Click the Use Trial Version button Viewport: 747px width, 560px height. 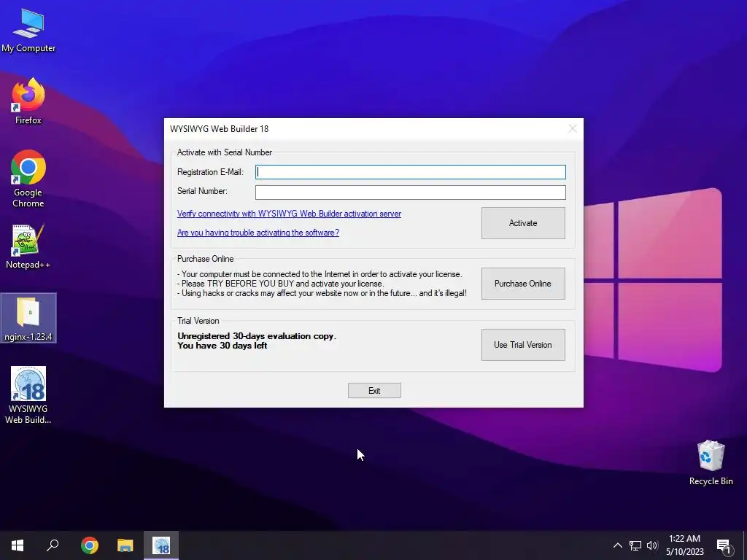[x=523, y=345]
